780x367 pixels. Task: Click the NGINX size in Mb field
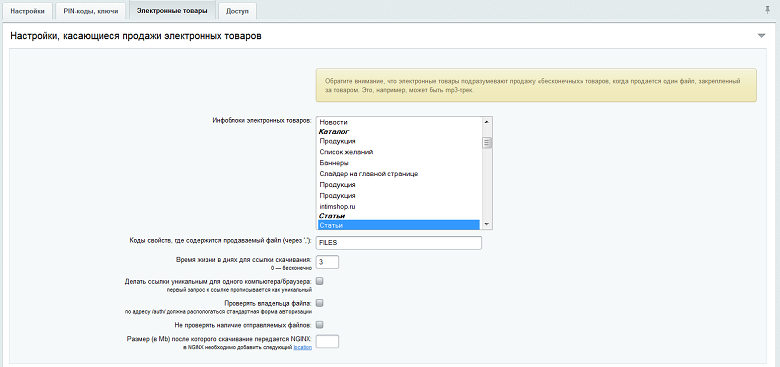pyautogui.click(x=327, y=341)
